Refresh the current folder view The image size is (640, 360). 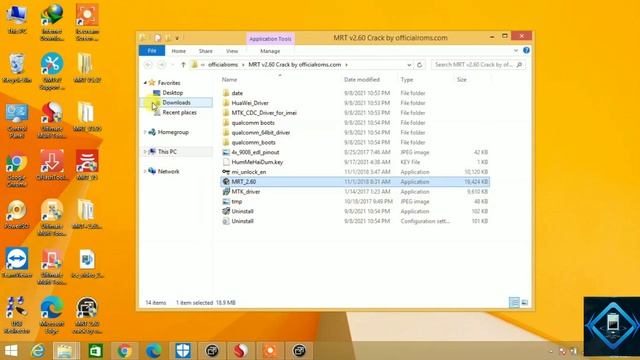pyautogui.click(x=419, y=65)
